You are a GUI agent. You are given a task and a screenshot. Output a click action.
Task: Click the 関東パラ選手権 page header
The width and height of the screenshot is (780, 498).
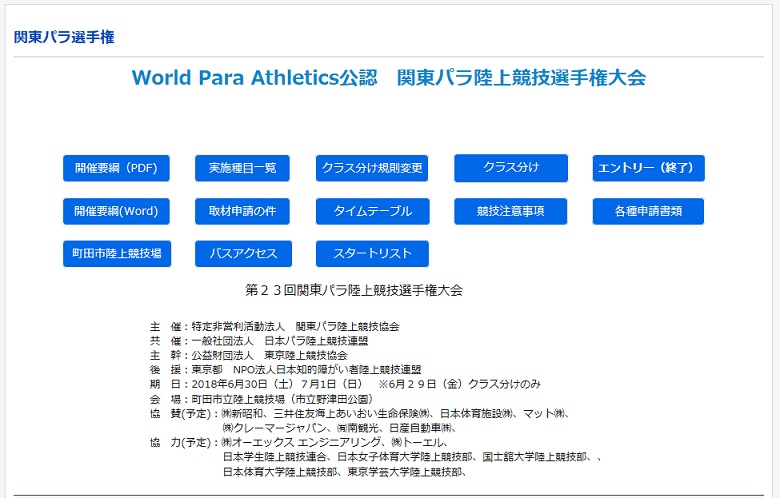pos(64,38)
